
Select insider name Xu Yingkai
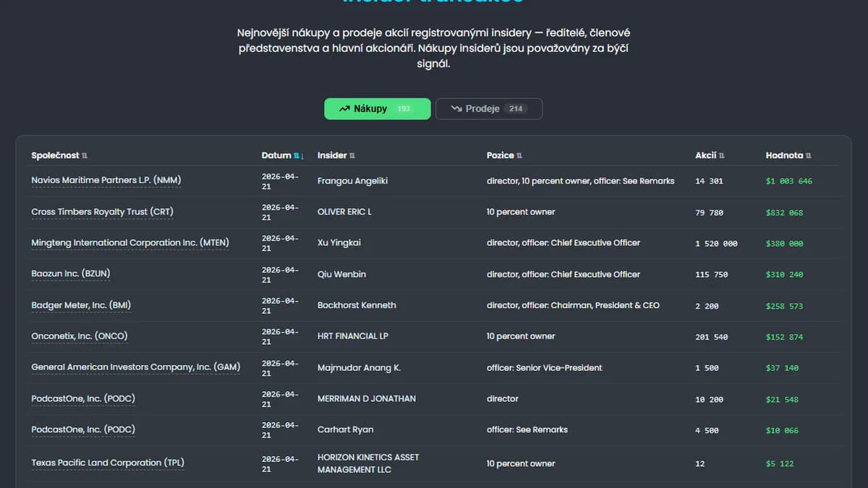(339, 243)
